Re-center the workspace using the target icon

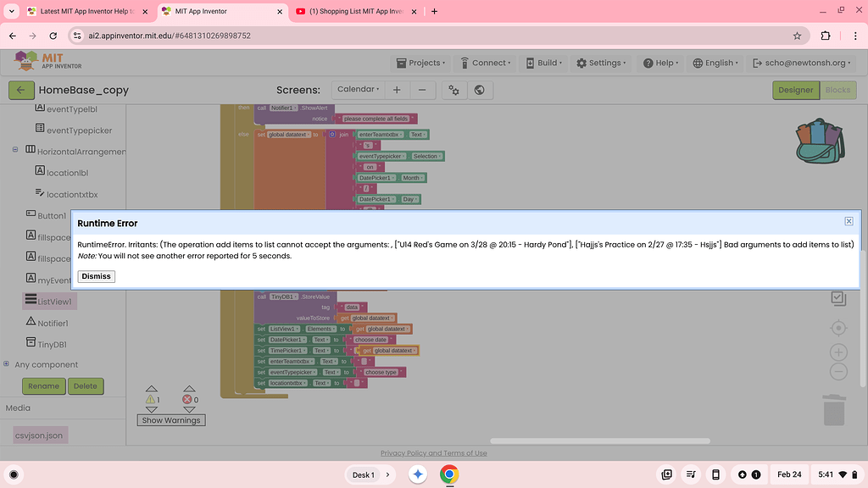(x=838, y=328)
